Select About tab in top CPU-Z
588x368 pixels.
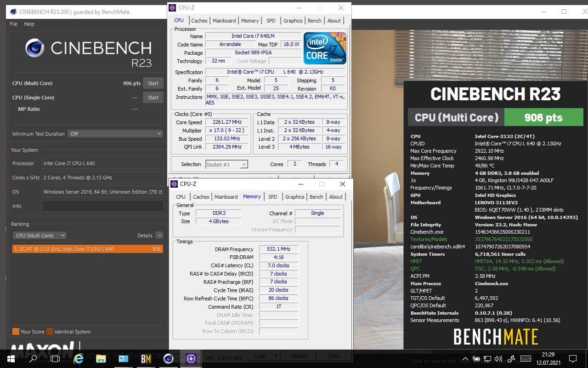[334, 21]
